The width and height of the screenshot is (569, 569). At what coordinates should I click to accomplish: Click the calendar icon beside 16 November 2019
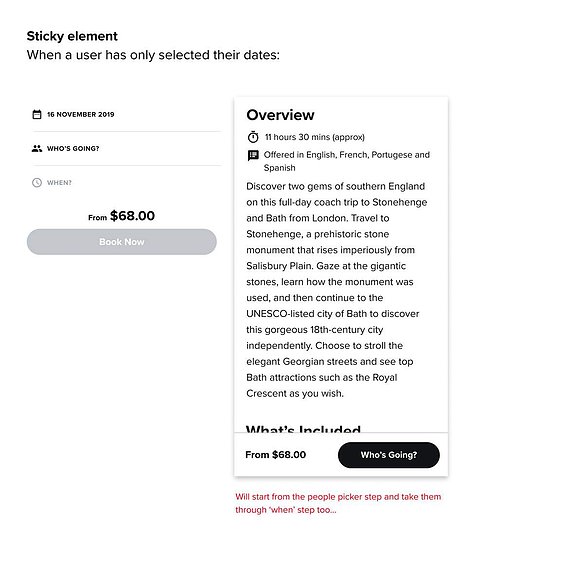coord(37,114)
